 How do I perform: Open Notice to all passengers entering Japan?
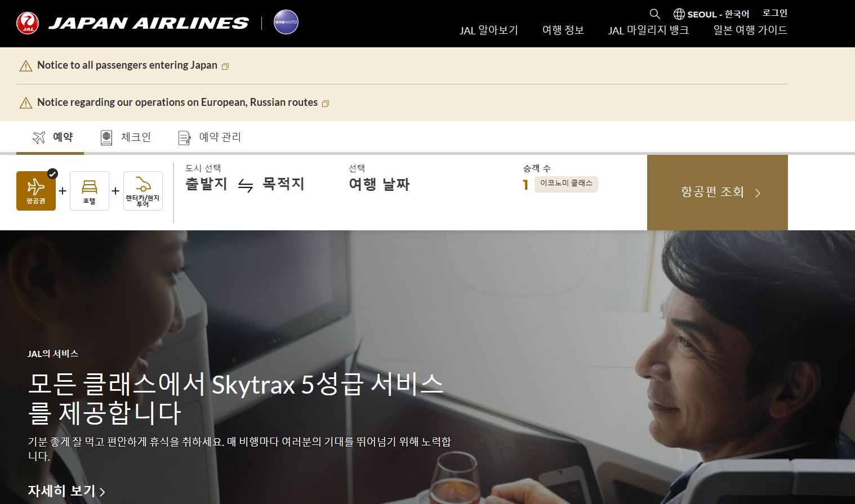coord(127,65)
